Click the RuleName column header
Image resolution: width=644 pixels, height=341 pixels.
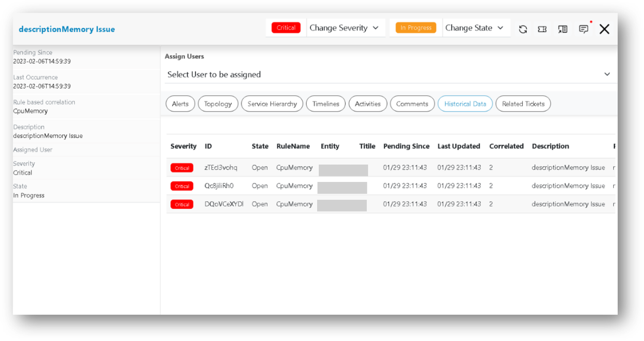(x=293, y=146)
